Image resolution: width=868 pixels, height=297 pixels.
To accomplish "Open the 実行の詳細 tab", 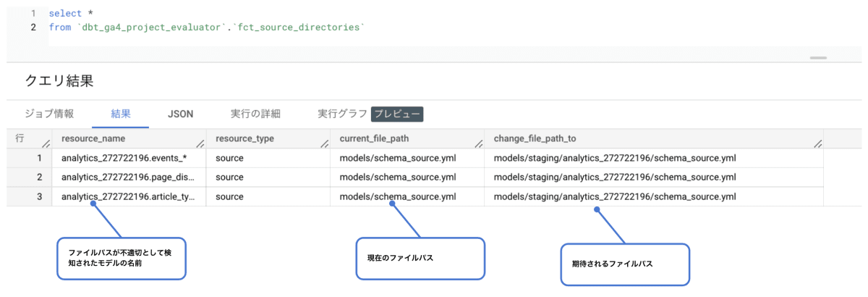I will click(255, 114).
